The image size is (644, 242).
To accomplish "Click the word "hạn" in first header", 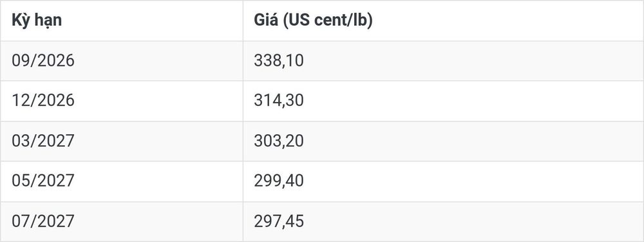I will [48, 21].
